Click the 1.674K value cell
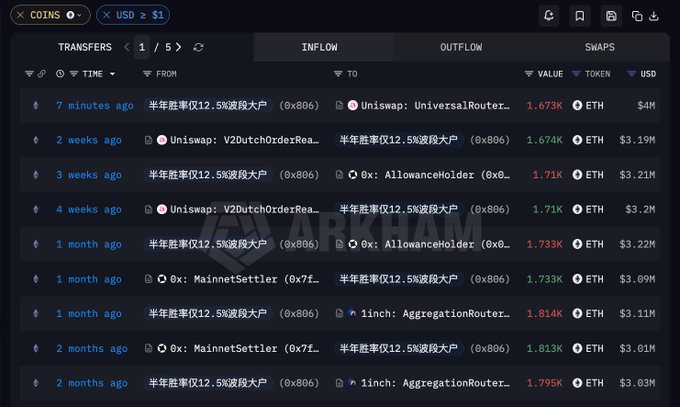The height and width of the screenshot is (407, 680). pyautogui.click(x=544, y=140)
